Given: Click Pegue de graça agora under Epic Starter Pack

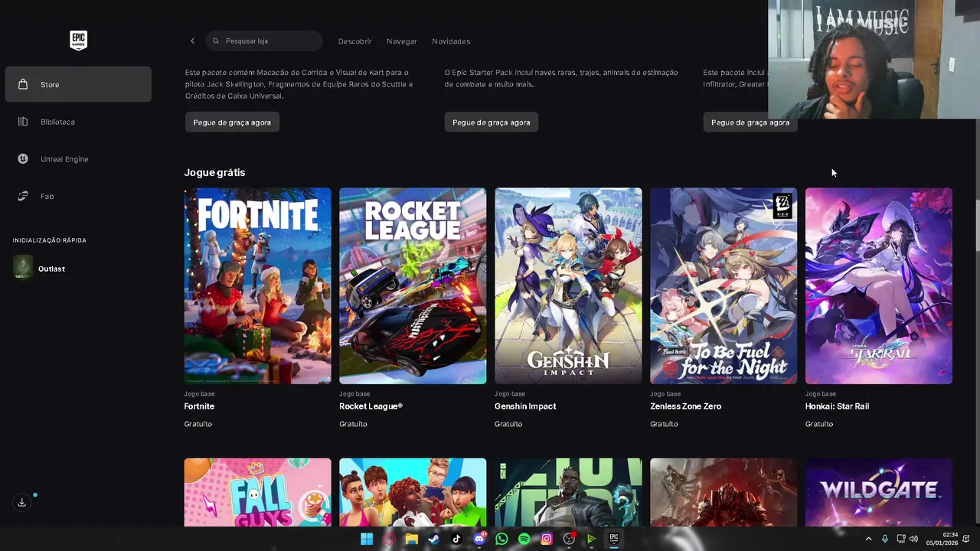Looking at the screenshot, I should click(x=492, y=122).
